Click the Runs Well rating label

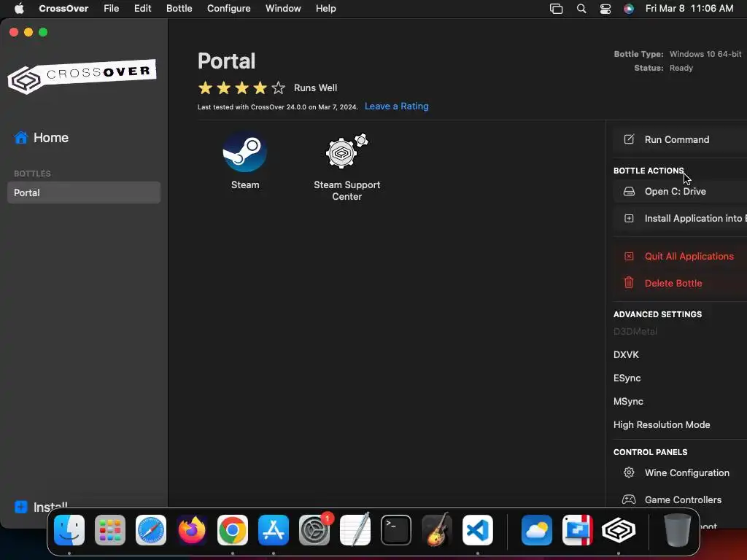tap(315, 88)
